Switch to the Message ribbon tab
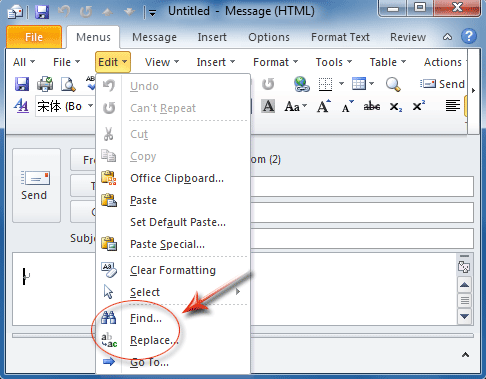 tap(154, 37)
